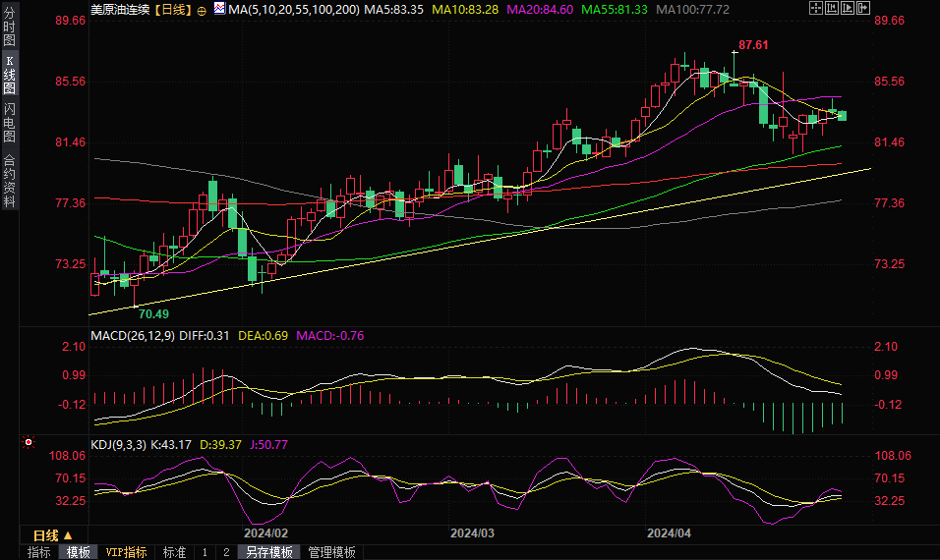
Task: Open the 日线 period selector dropdown
Action: point(52,535)
